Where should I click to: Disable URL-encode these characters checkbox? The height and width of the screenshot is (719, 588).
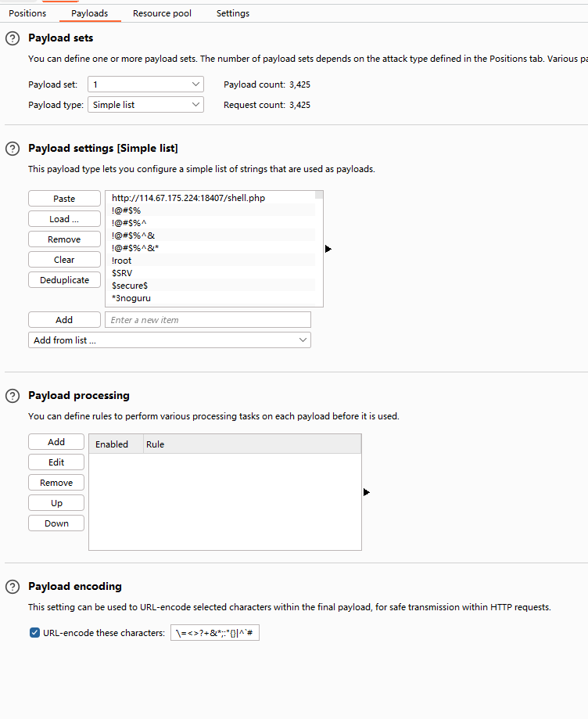click(34, 633)
